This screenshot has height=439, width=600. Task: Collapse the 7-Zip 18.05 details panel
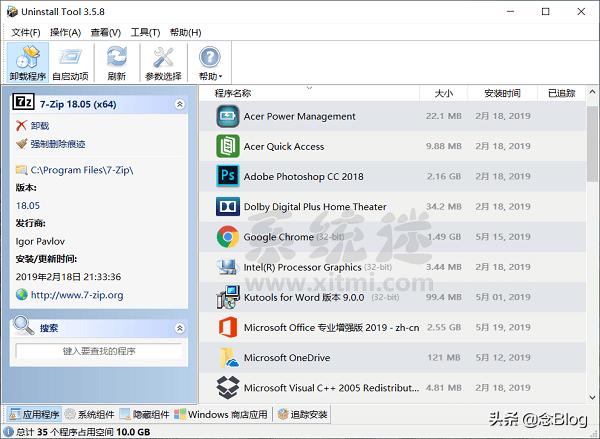[x=179, y=104]
